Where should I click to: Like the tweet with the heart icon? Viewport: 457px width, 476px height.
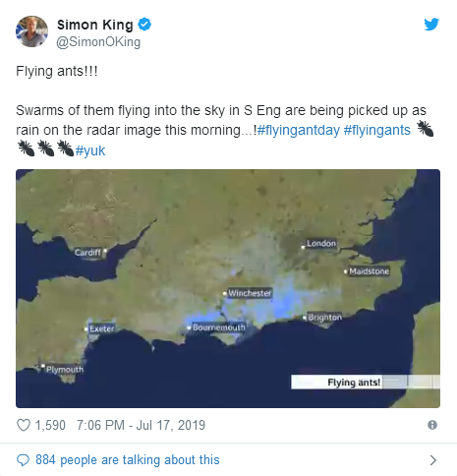point(24,425)
